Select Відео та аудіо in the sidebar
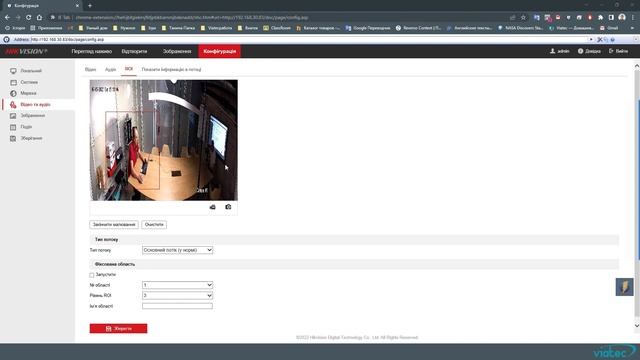Image resolution: width=640 pixels, height=360 pixels. pyautogui.click(x=35, y=104)
